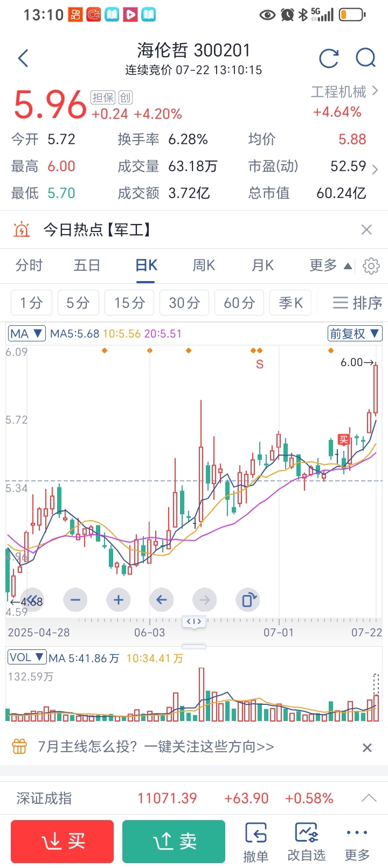Tap the rotate screen icon
This screenshot has height=868, width=388.
(x=248, y=599)
